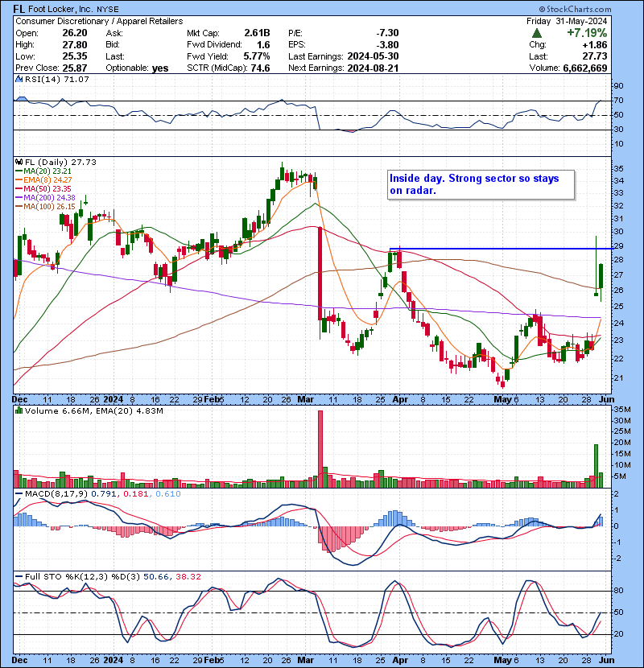Image resolution: width=644 pixels, height=668 pixels.
Task: Select the Low value 25.35
Action: click(75, 56)
